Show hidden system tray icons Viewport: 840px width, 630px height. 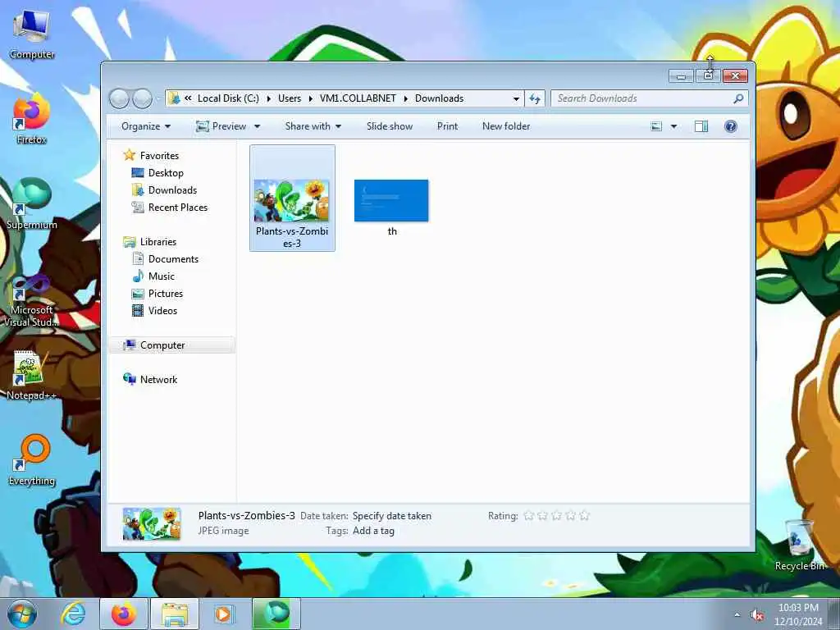point(737,615)
